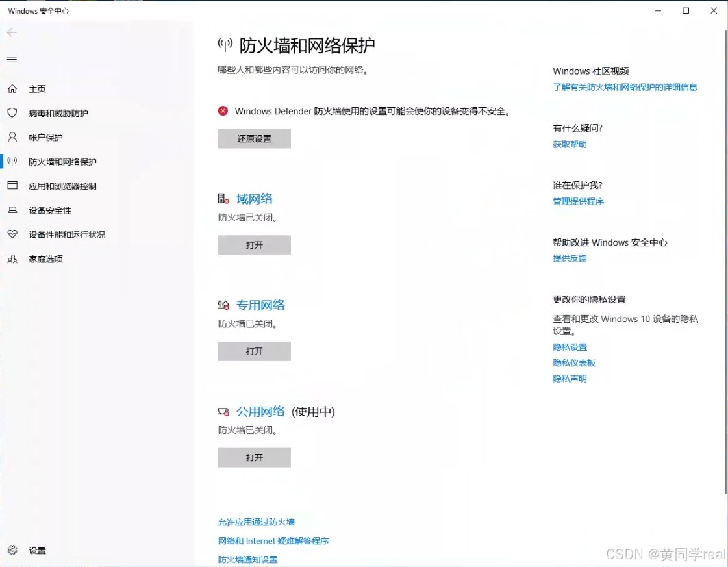
Task: Click the (使用中) label
Action: point(314,412)
